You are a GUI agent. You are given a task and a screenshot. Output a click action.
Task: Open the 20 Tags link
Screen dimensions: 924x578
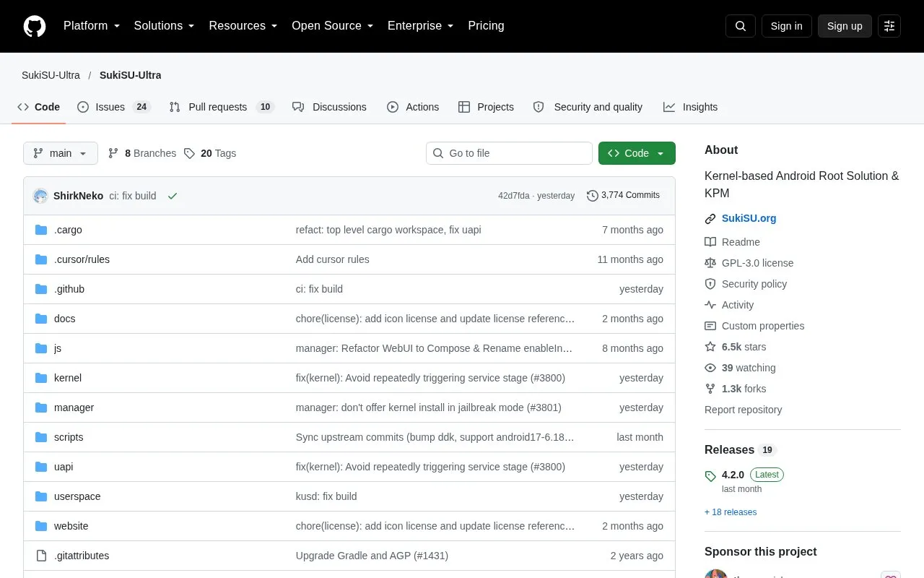point(210,153)
